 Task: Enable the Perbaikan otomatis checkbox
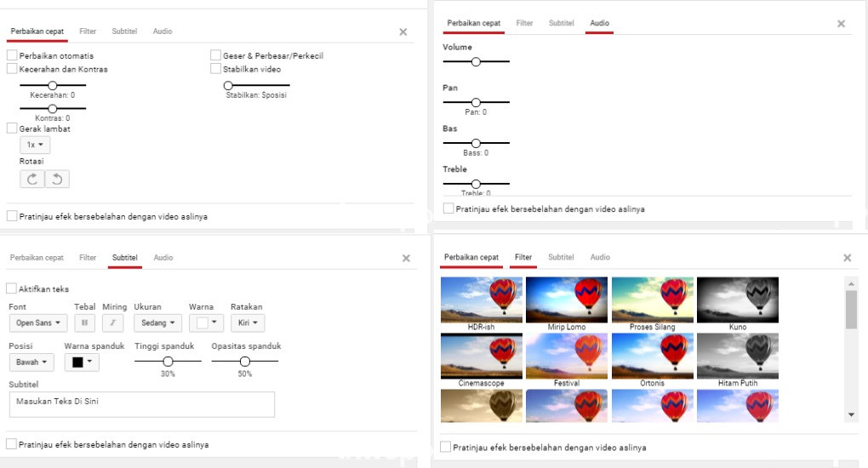[x=12, y=56]
